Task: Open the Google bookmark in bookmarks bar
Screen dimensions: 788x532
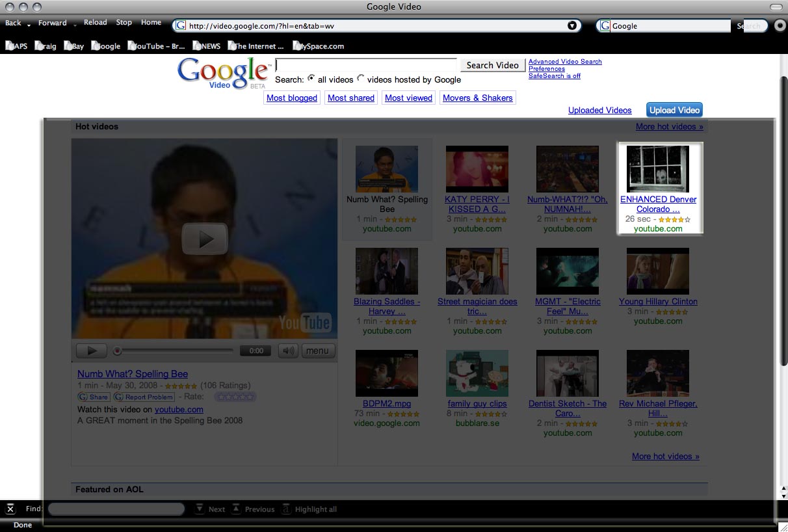Action: tap(105, 46)
